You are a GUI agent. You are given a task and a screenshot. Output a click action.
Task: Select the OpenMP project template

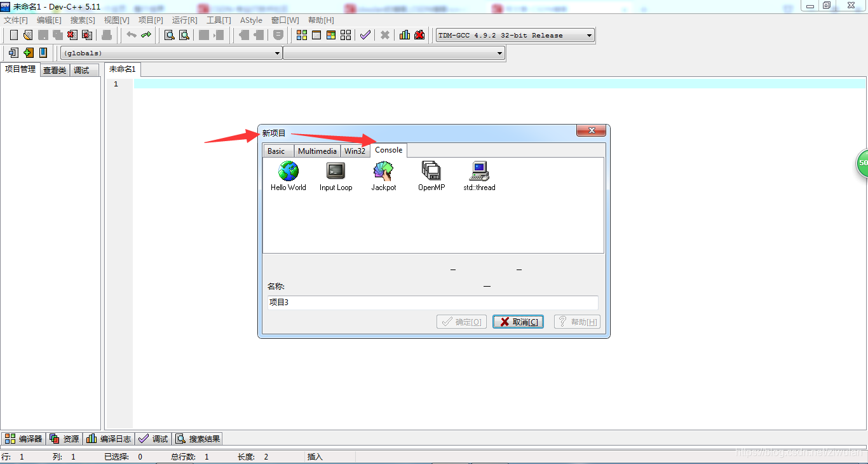(431, 176)
